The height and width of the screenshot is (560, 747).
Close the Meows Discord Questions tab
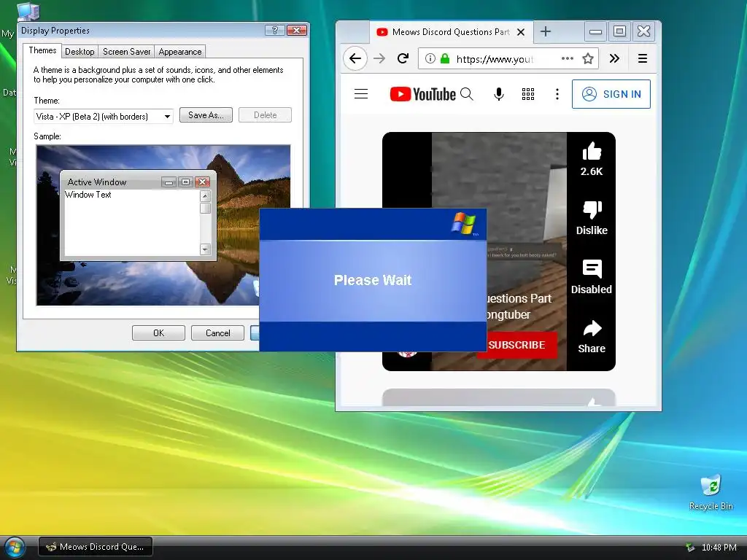(x=521, y=32)
